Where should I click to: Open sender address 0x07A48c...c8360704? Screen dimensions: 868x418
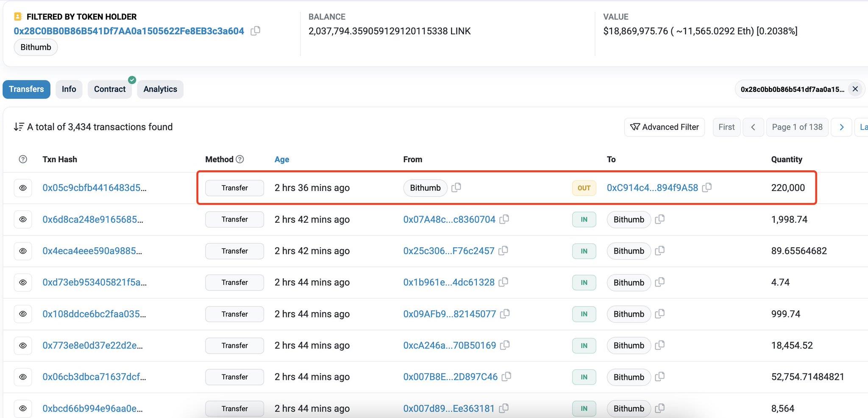pyautogui.click(x=449, y=219)
